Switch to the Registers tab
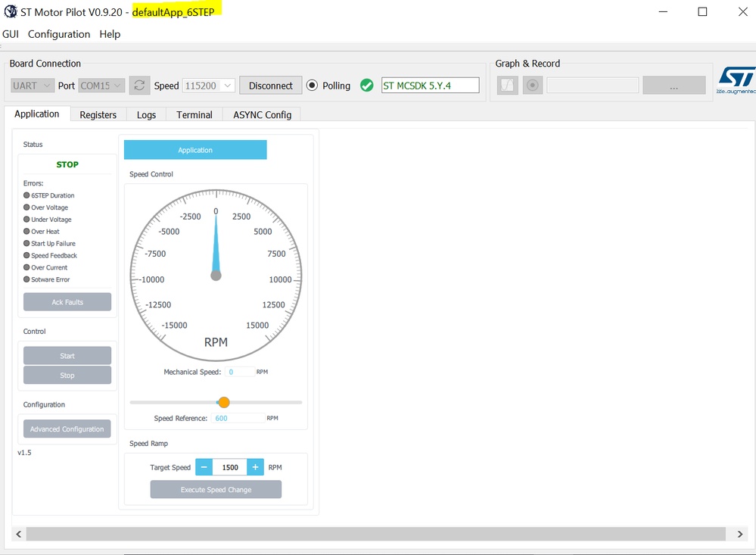 coord(98,115)
